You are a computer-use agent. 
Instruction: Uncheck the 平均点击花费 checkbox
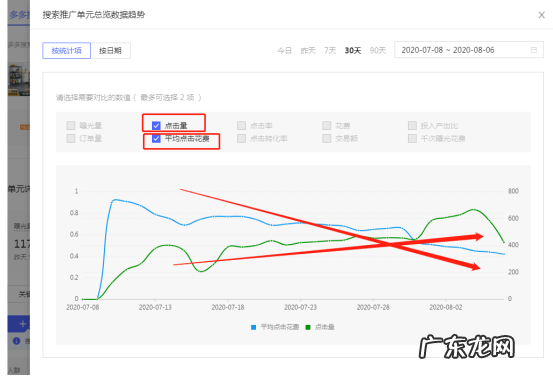156,138
